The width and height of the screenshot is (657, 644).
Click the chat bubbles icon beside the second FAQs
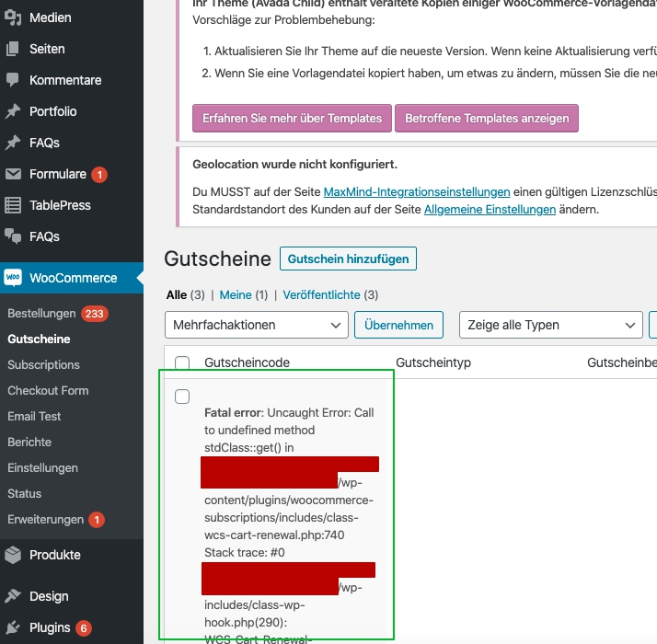click(13, 236)
